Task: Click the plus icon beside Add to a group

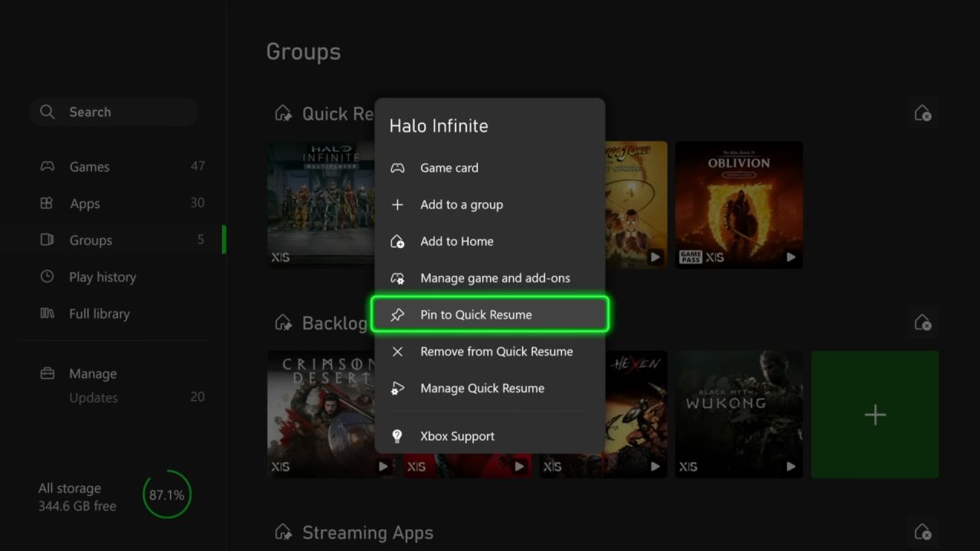Action: point(397,204)
